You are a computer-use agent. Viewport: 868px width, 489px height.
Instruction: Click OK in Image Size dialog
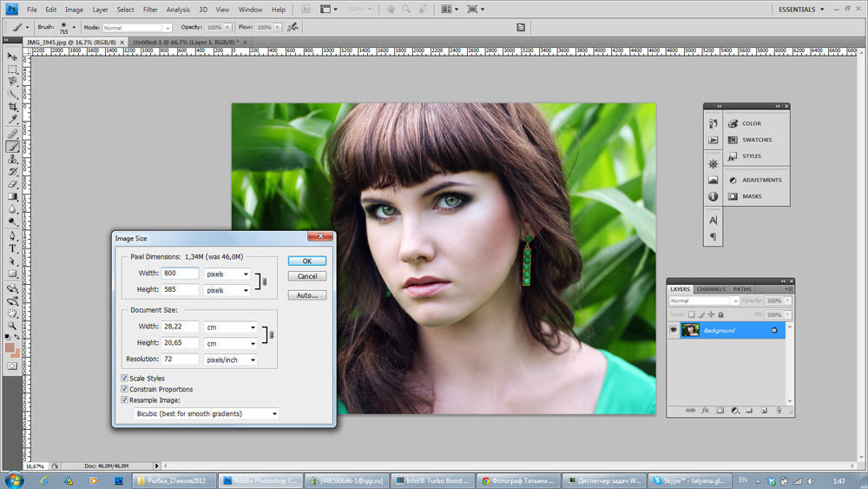click(306, 261)
